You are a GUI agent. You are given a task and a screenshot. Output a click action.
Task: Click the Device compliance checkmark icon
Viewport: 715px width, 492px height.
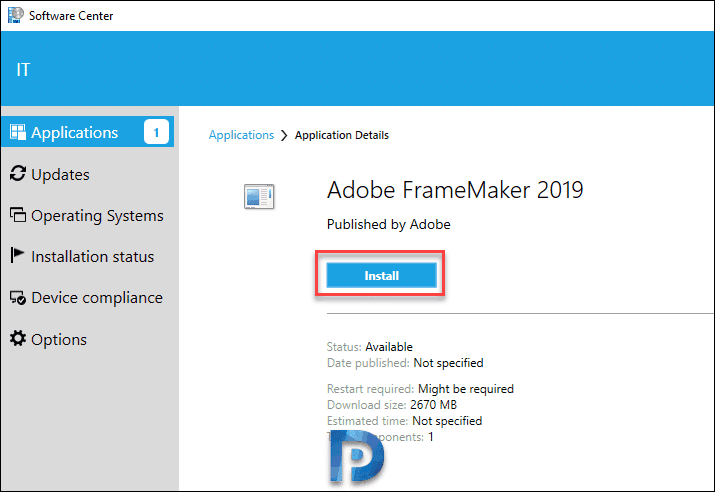pos(18,298)
